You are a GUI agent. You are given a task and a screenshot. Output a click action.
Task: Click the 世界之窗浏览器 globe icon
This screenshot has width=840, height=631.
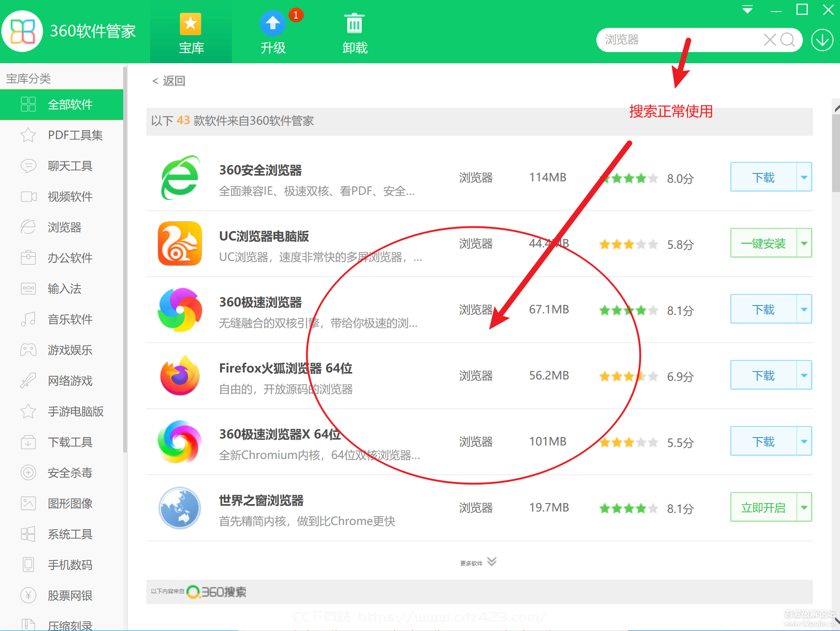[180, 508]
